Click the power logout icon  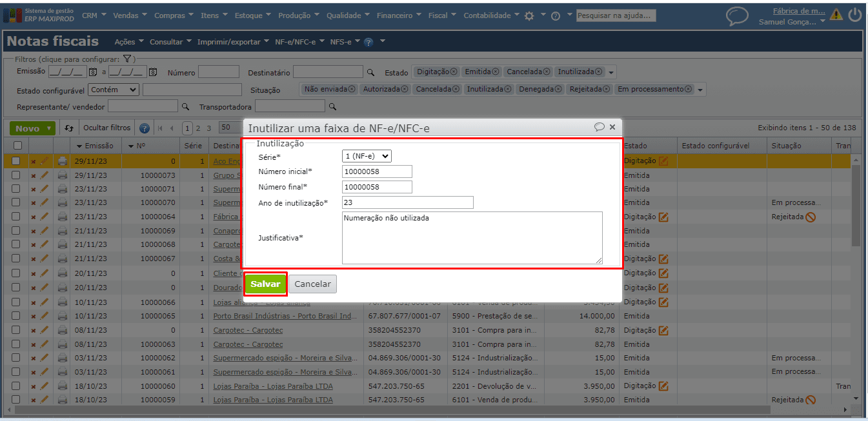855,15
